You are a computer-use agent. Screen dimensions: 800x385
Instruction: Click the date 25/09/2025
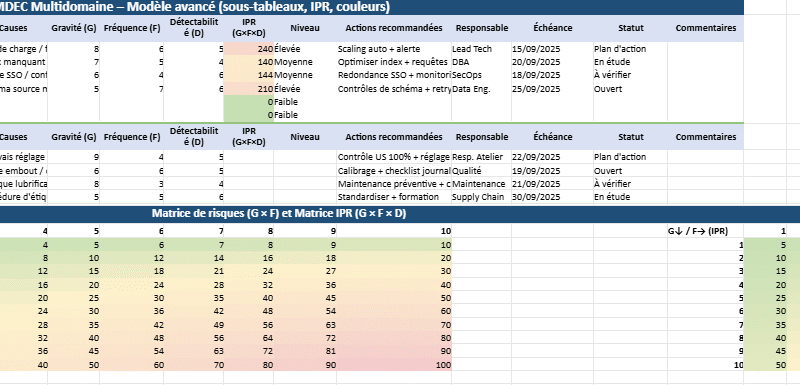pos(553,89)
